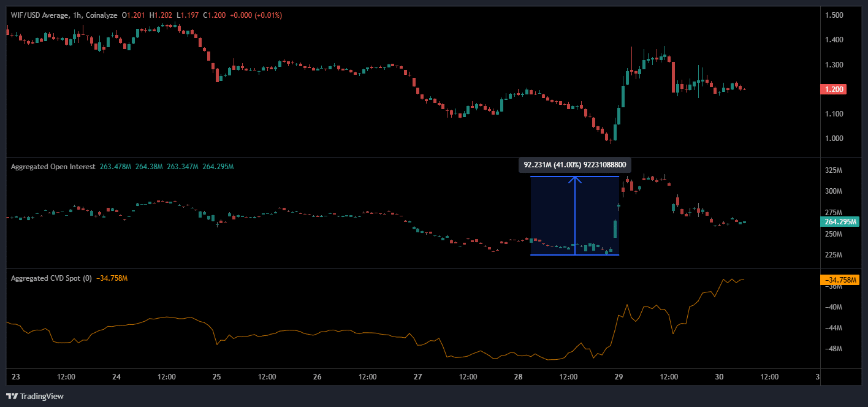
Task: Click the orange CVD line's final peak
Action: (x=724, y=279)
